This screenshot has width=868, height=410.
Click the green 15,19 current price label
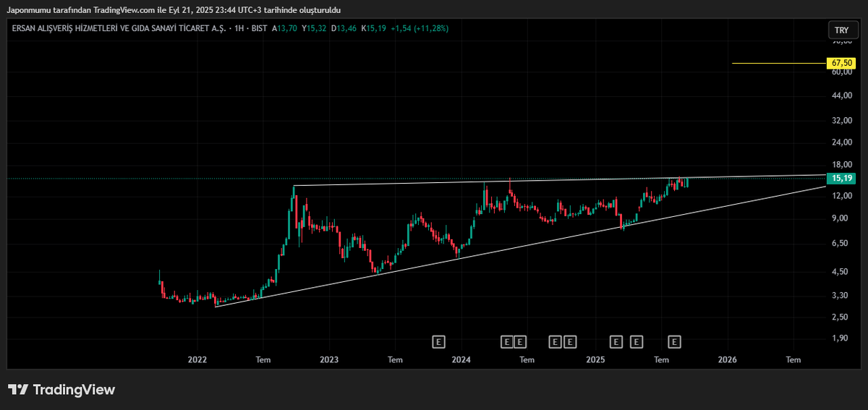click(842, 178)
